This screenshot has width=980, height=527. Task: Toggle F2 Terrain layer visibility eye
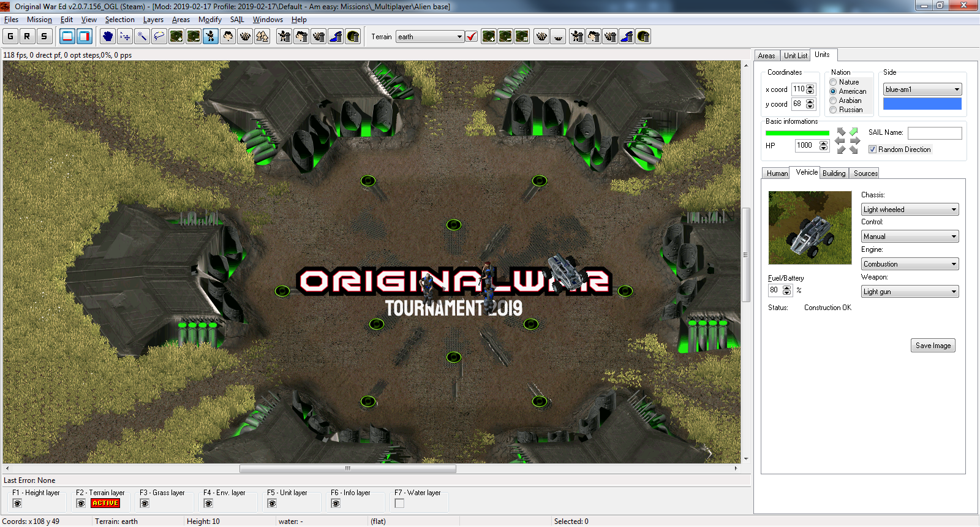pyautogui.click(x=81, y=504)
